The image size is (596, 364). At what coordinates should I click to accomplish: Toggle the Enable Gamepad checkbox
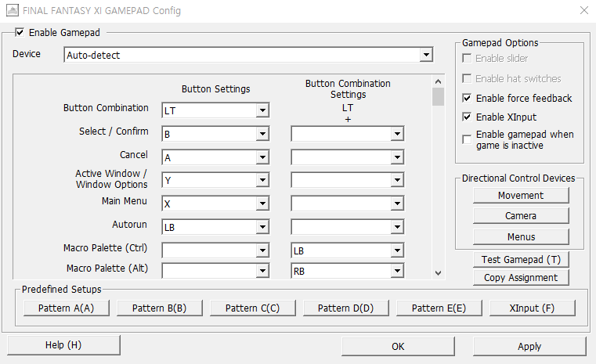click(x=20, y=33)
